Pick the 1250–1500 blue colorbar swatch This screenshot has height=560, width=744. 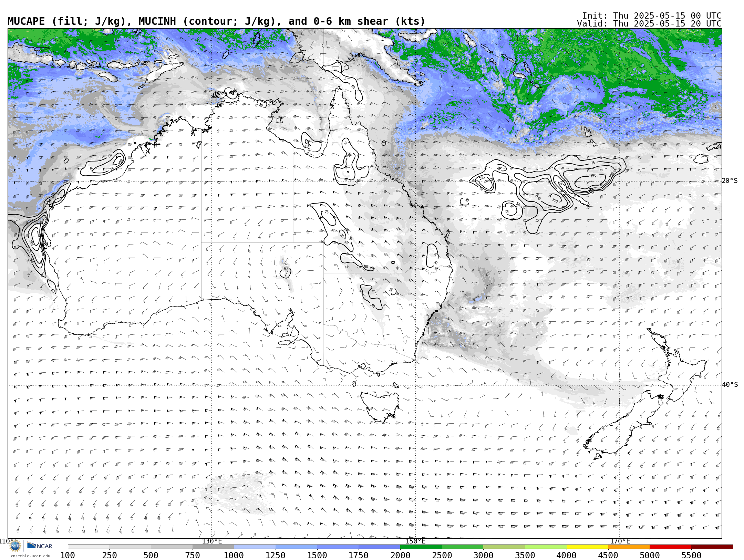pos(296,547)
